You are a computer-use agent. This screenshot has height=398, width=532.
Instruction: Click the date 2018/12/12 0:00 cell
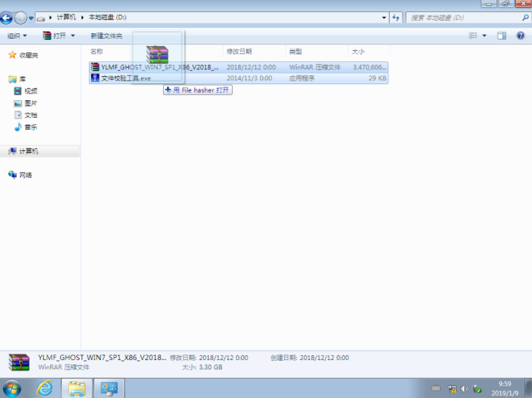251,67
